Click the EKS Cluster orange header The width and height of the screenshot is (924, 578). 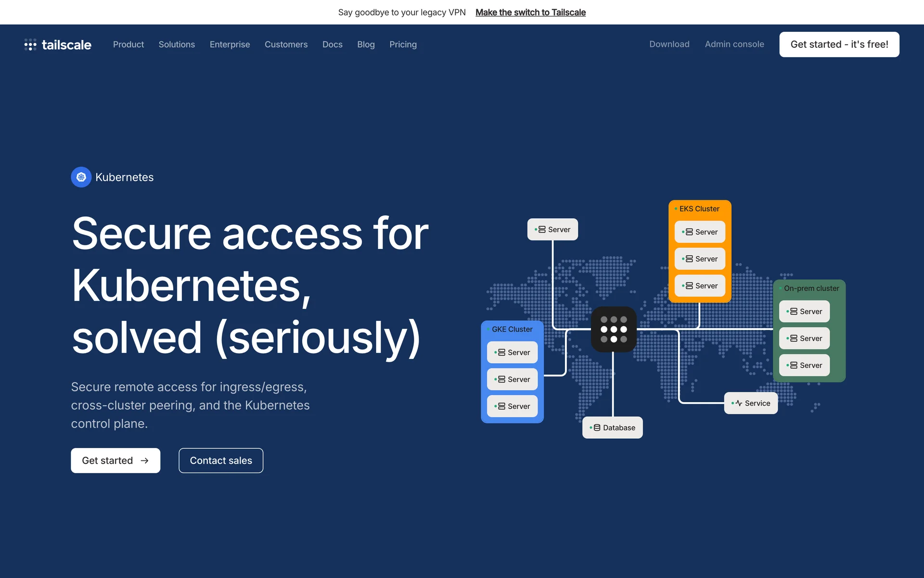[x=699, y=209]
